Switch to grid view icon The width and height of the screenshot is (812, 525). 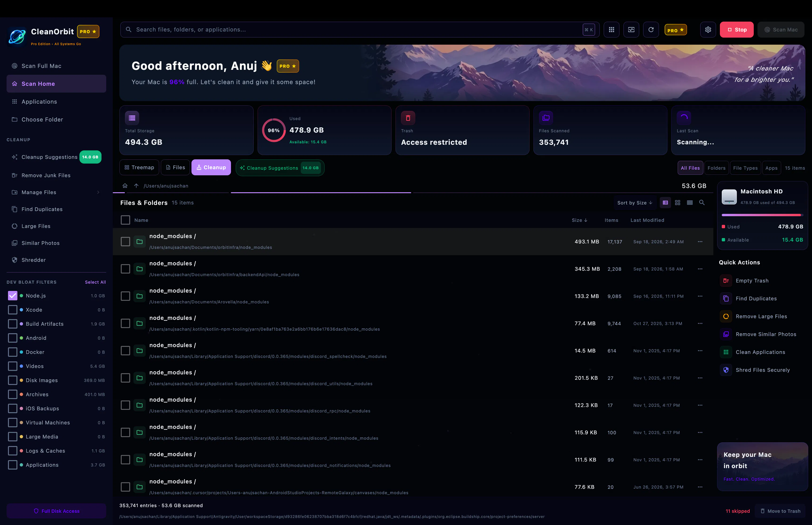(x=677, y=203)
